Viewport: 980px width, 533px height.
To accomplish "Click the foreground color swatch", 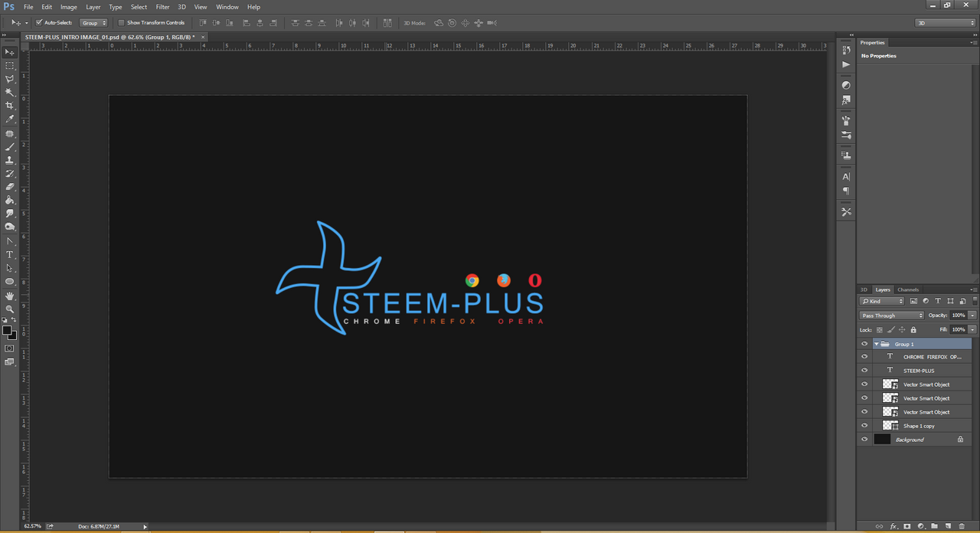I will (x=7, y=330).
